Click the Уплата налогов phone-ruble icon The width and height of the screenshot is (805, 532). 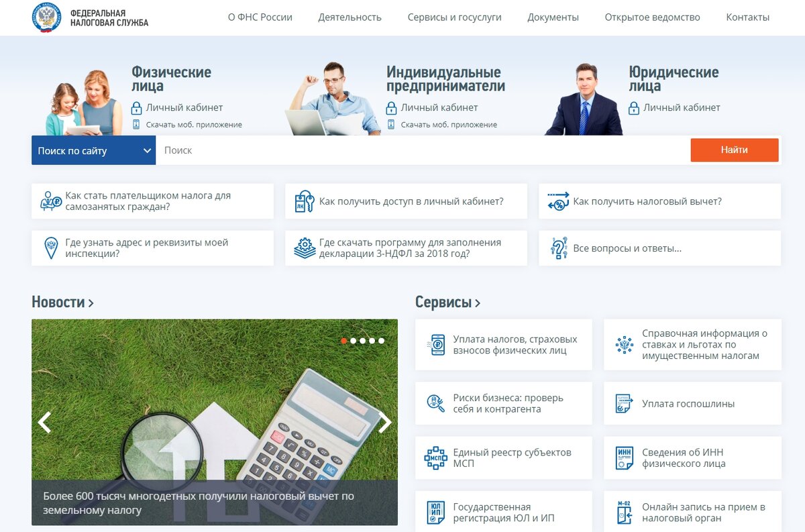(437, 345)
